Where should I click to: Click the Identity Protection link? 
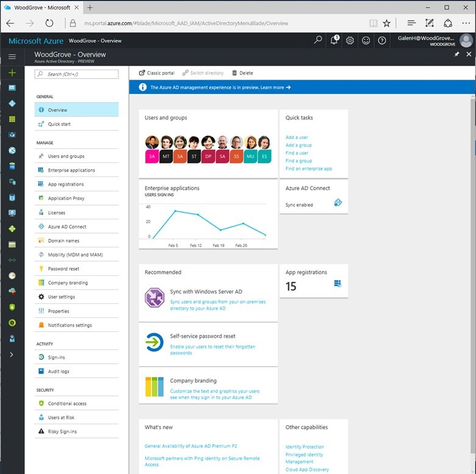305,447
